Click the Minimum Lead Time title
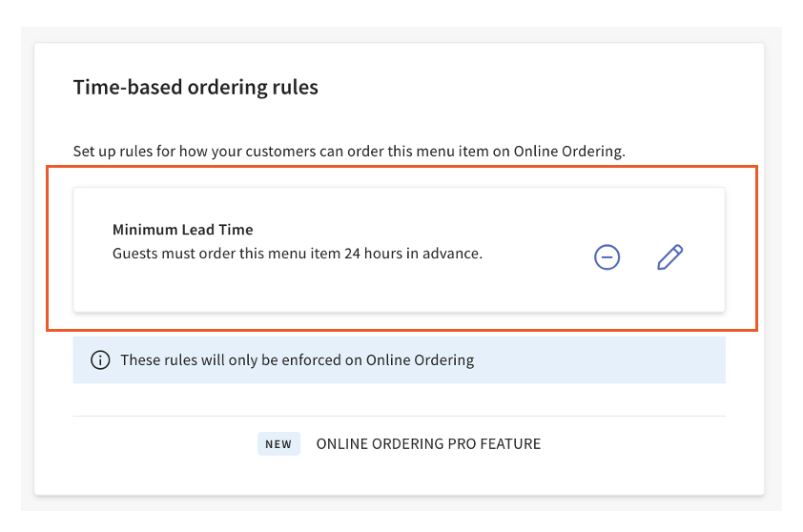Screen dimensions: 803x532 click(x=182, y=230)
